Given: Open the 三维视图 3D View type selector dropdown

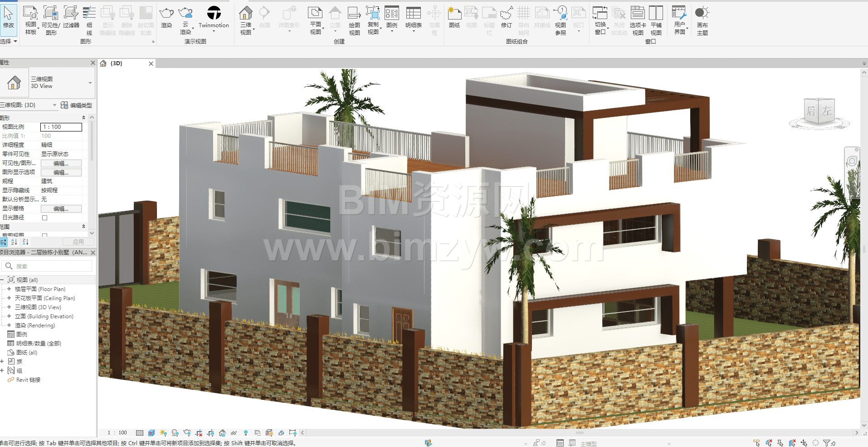Looking at the screenshot, I should [x=90, y=83].
